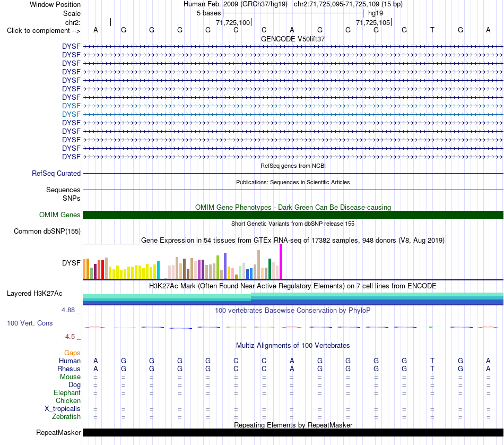Click 'Human Feb. 2009 (GRCh37/hg19)' assembly text
The width and height of the screenshot is (504, 445).
click(x=235, y=4)
